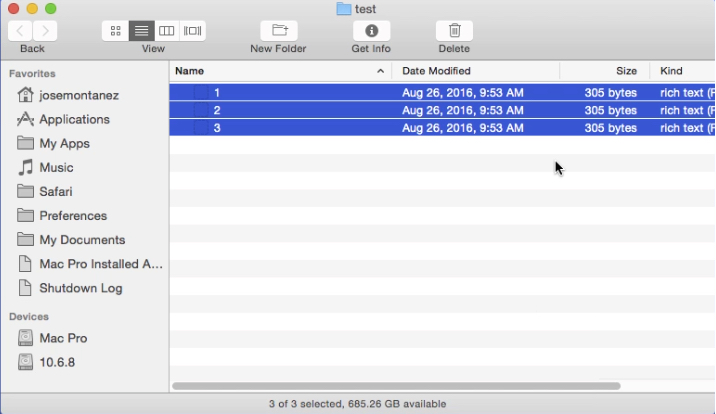Click the rich text kind of file 2
The image size is (716, 414).
coord(687,110)
